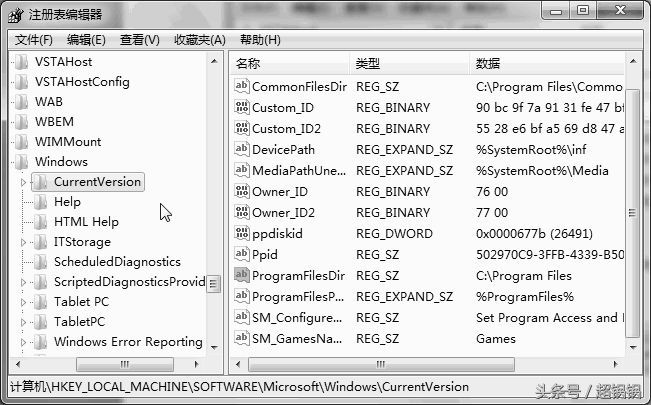Click the data cell 'C:\Program Files'
651x405 pixels.
click(524, 276)
